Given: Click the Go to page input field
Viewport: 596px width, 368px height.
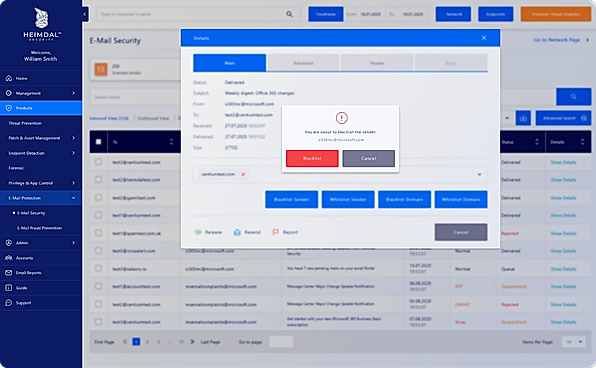Looking at the screenshot, I should 281,342.
